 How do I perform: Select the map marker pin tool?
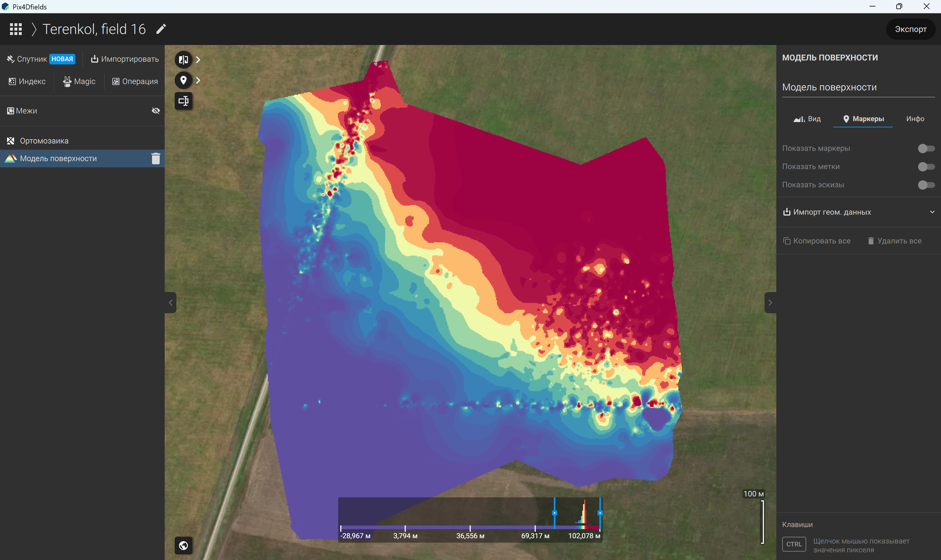tap(183, 80)
